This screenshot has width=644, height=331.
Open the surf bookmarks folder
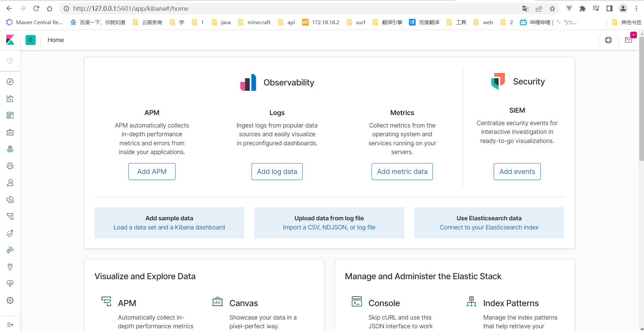coord(356,22)
